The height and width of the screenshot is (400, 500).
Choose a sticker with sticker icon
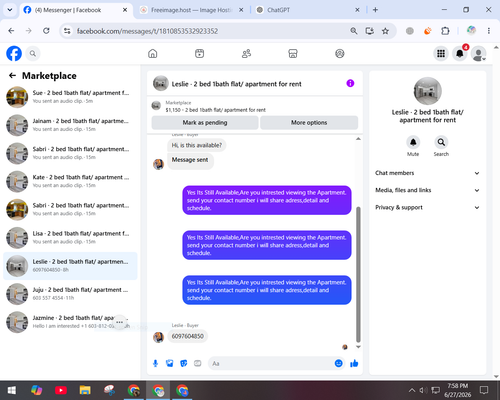[x=183, y=363]
